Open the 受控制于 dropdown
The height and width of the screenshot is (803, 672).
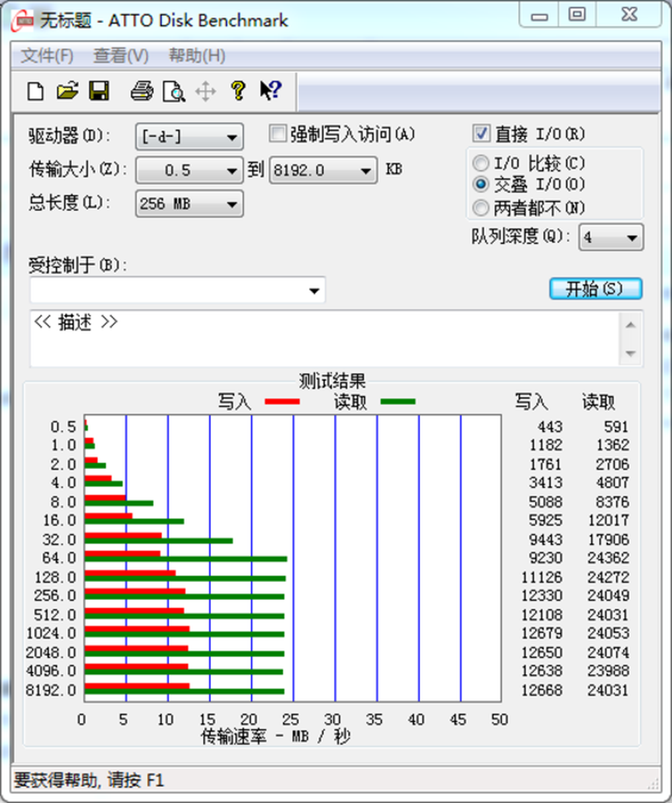(177, 290)
